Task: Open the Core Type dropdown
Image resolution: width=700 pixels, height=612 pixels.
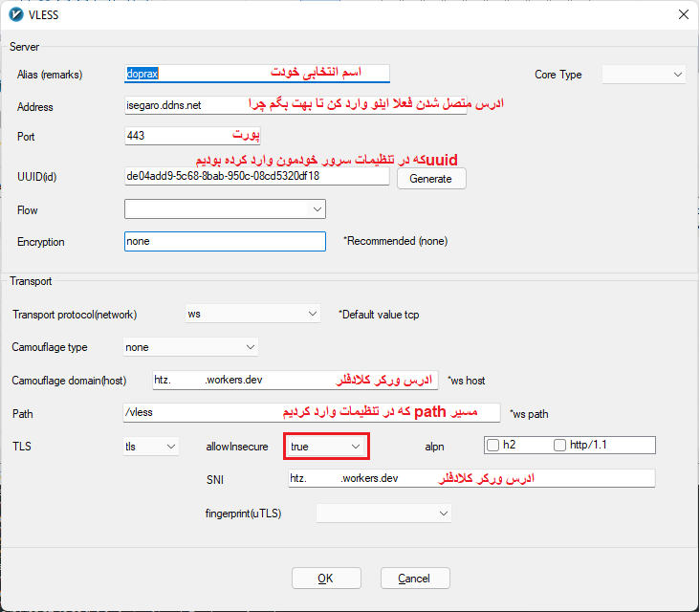Action: [644, 74]
